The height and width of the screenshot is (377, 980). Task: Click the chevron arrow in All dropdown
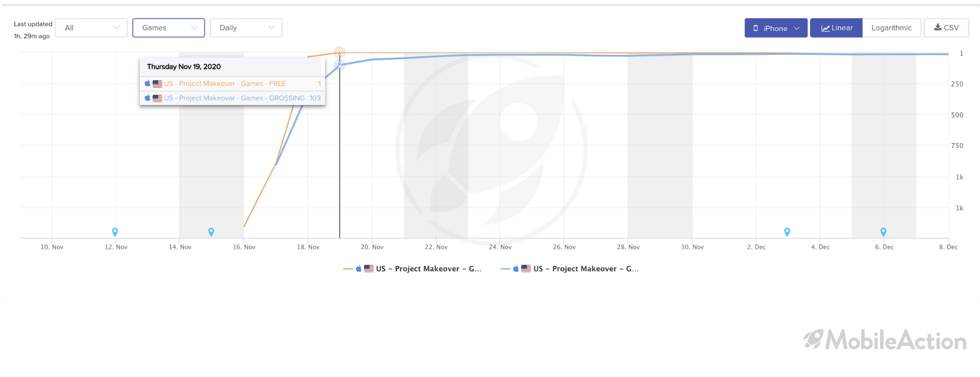coord(117,28)
